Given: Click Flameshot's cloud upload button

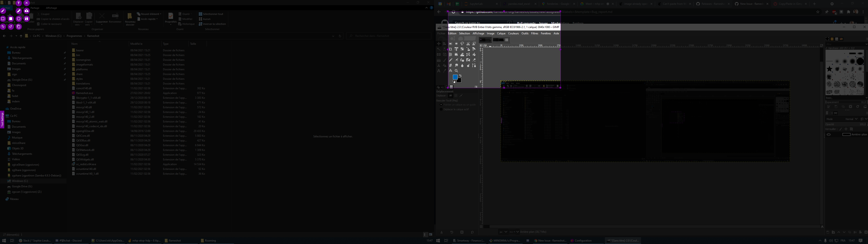Looking at the screenshot, I should (27, 11).
